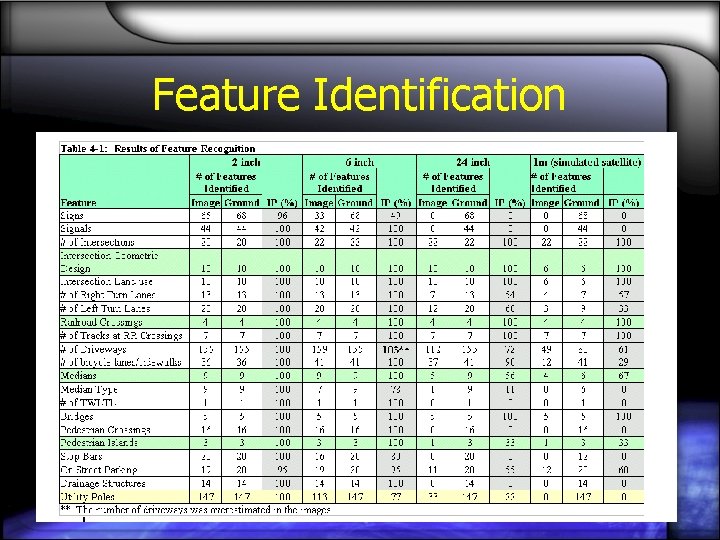The height and width of the screenshot is (540, 720).
Task: Select the "# of Right Turn Lanes" label
Action: tap(107, 295)
